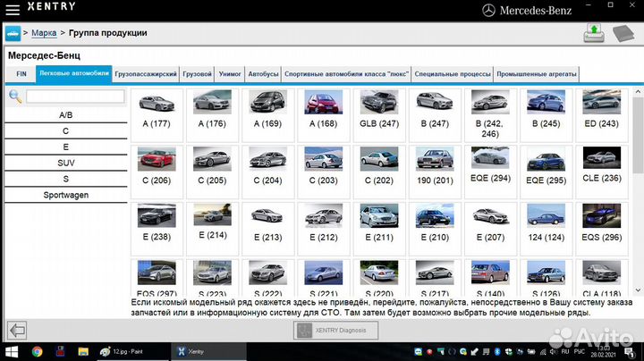Pick the red A (168) model
Screen dimensions: 644x361
tap(324, 115)
